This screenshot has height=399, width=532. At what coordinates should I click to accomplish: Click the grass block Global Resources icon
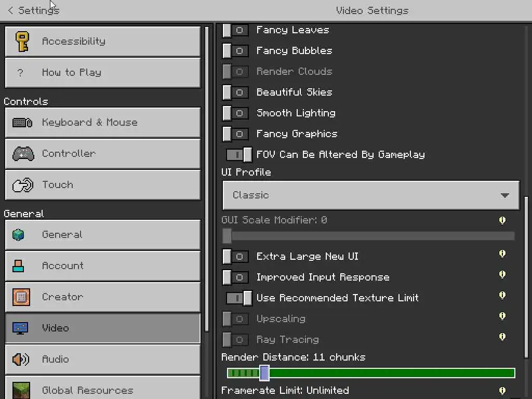(21, 390)
